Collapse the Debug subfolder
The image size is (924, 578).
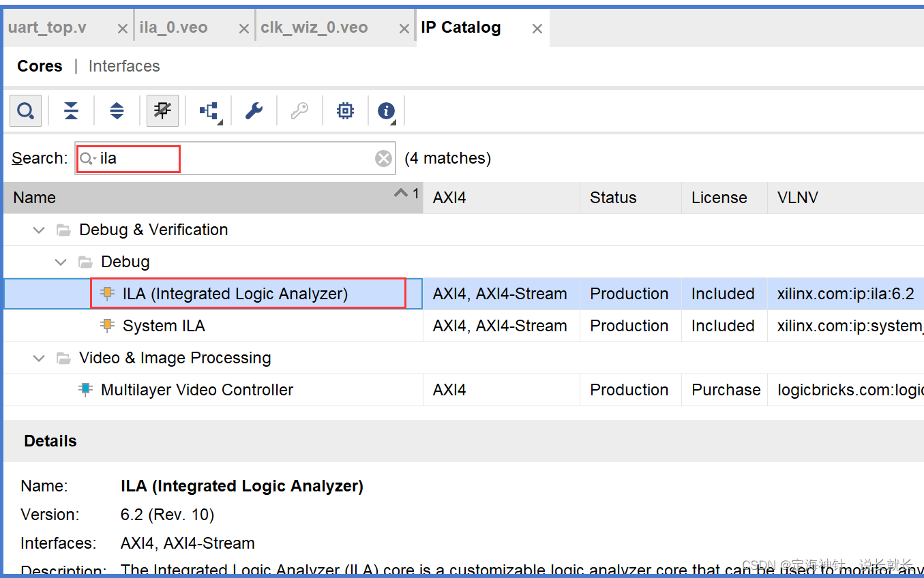(61, 262)
